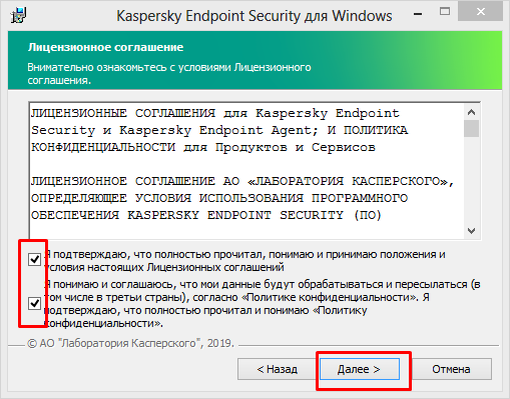
Task: Click the maximize window button
Action: (x=445, y=12)
